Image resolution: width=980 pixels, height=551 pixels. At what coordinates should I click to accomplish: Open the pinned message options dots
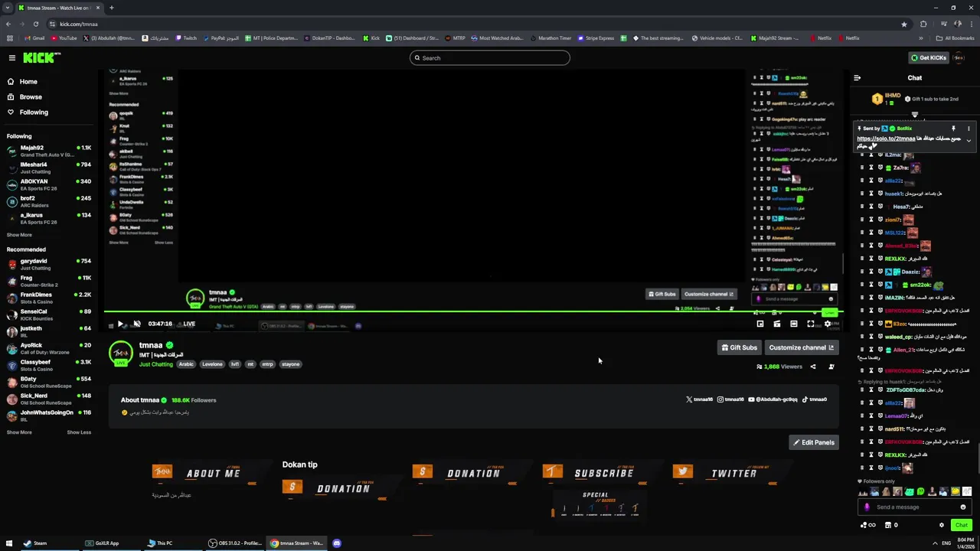pos(968,129)
